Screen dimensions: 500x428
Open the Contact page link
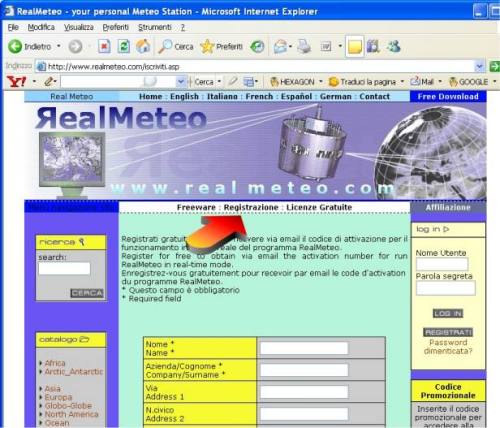click(374, 97)
